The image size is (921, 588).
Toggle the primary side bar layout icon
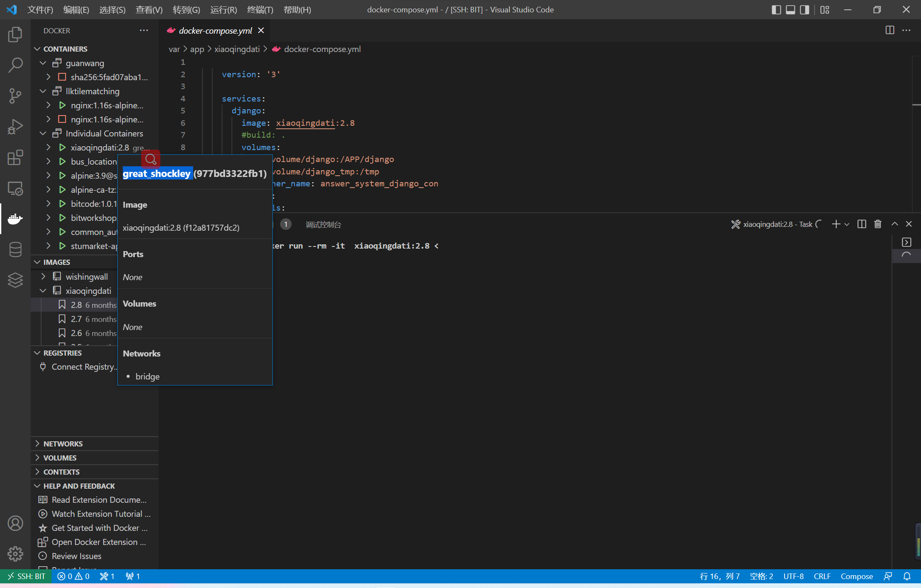pos(776,9)
